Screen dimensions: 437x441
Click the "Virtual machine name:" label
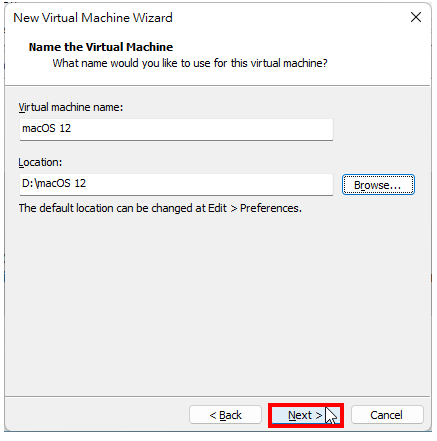[x=71, y=107]
